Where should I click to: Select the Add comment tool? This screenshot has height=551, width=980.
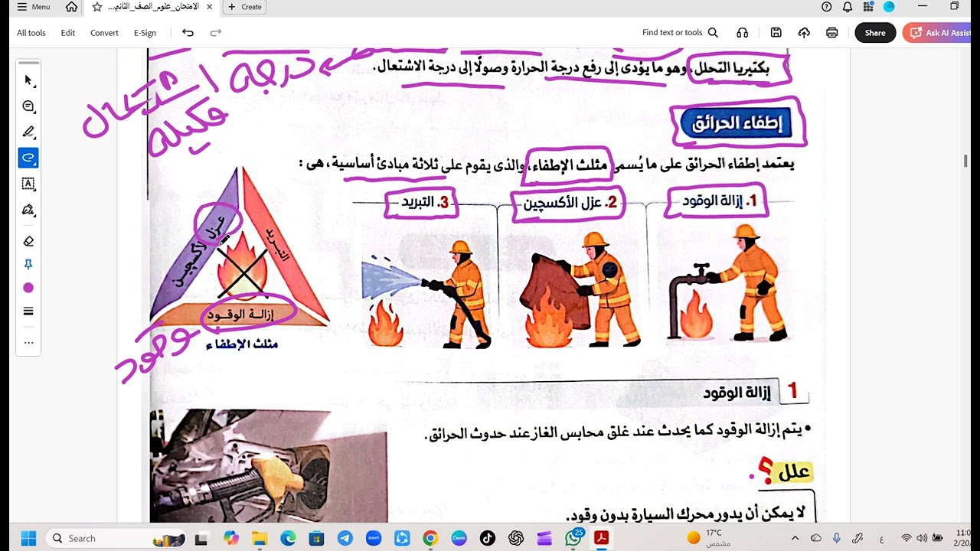pyautogui.click(x=28, y=106)
